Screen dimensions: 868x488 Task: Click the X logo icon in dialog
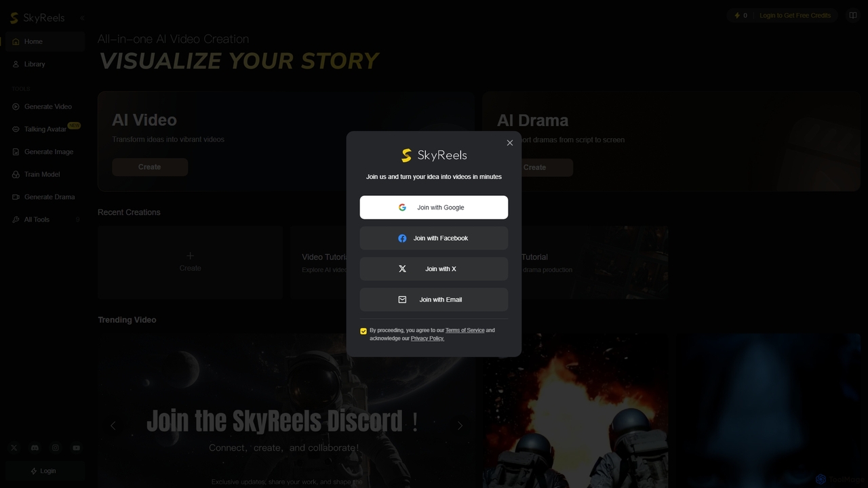pos(402,269)
